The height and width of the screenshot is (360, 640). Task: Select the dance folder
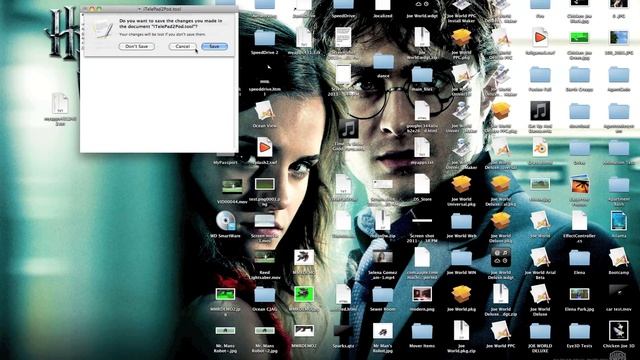click(382, 61)
